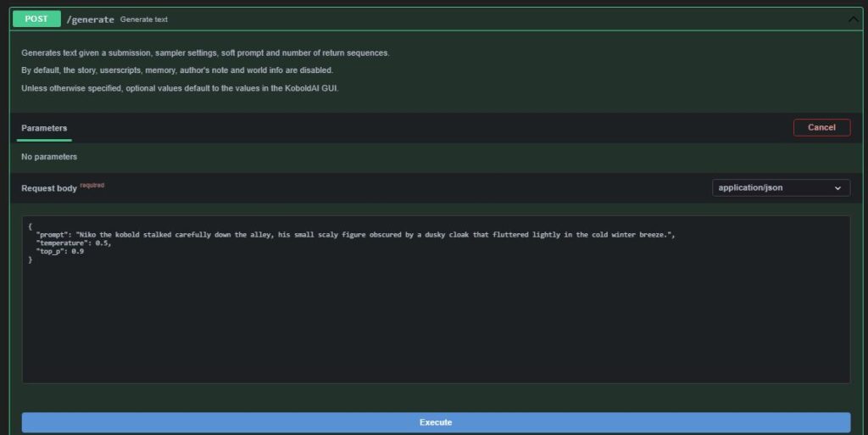Click the closing brace in the JSON body

coord(30,259)
